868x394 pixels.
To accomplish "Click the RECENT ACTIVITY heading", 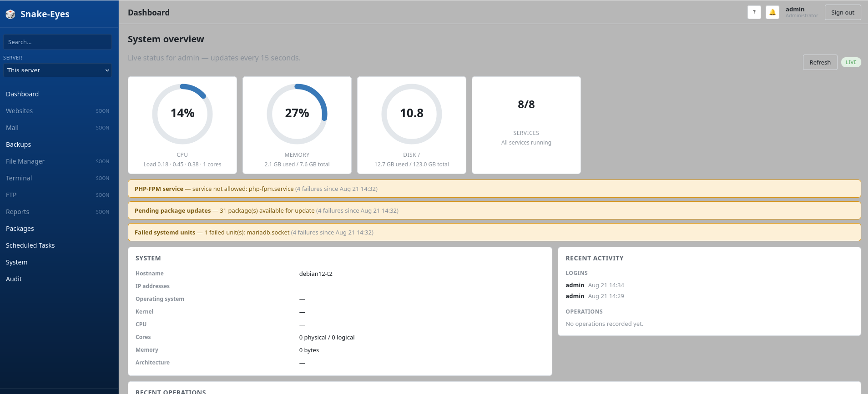I will (595, 258).
